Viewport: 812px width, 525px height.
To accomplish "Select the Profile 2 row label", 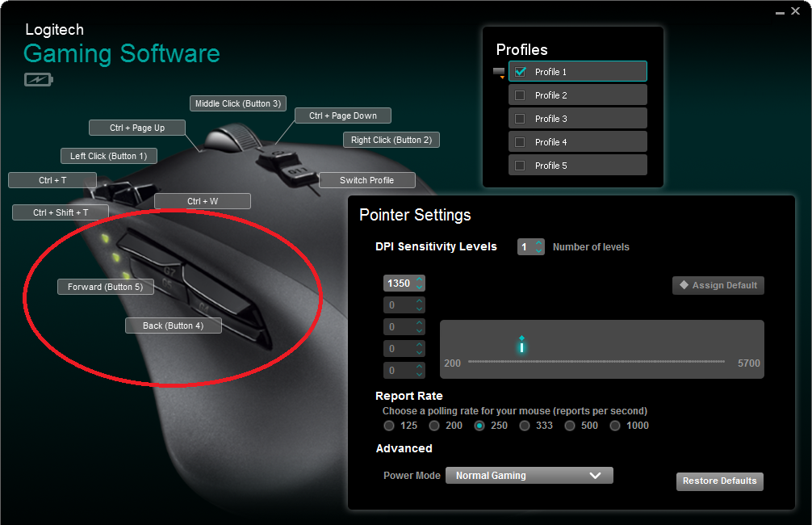I will click(551, 95).
